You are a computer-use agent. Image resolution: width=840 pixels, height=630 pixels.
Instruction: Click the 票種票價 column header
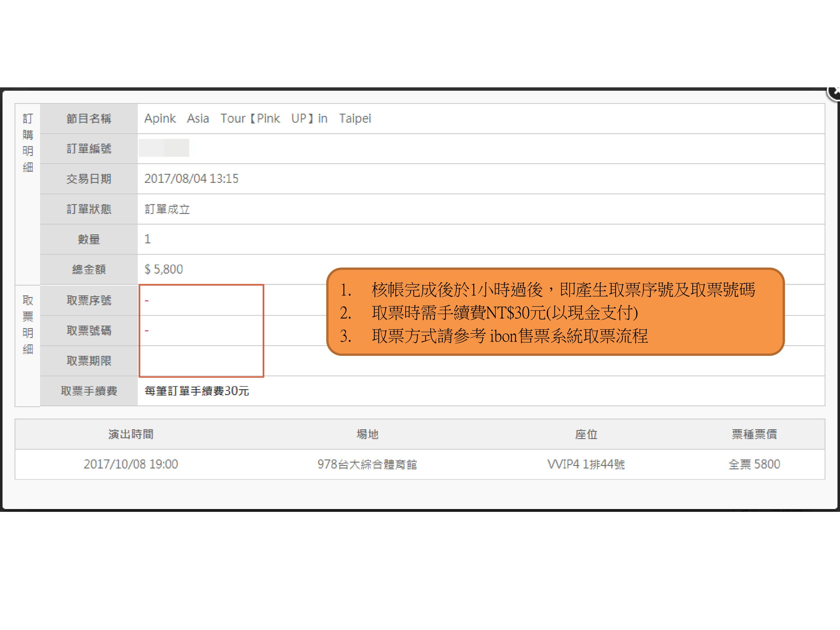pos(754,434)
